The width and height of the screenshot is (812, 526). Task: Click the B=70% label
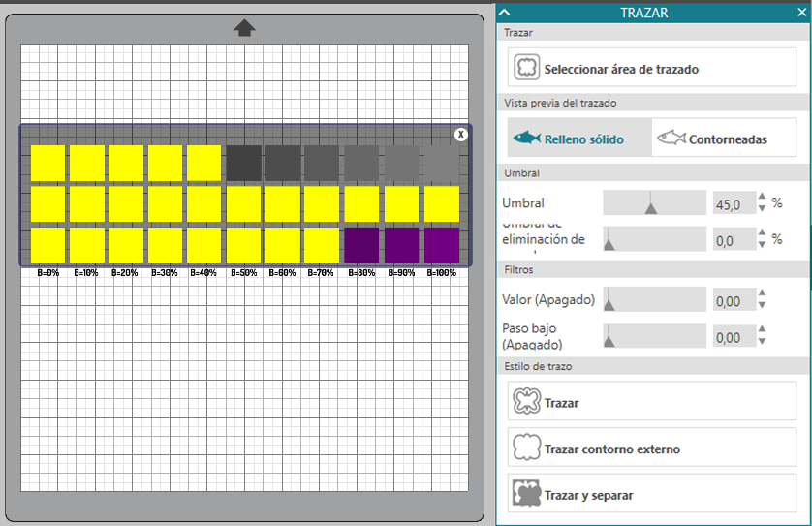click(321, 273)
